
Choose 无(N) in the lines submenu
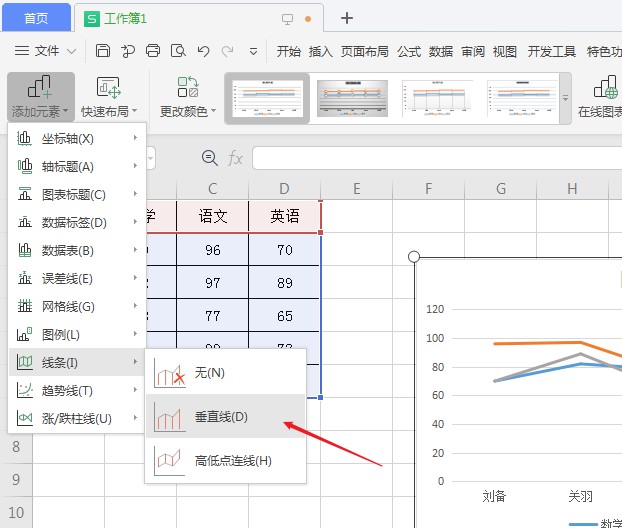click(226, 372)
